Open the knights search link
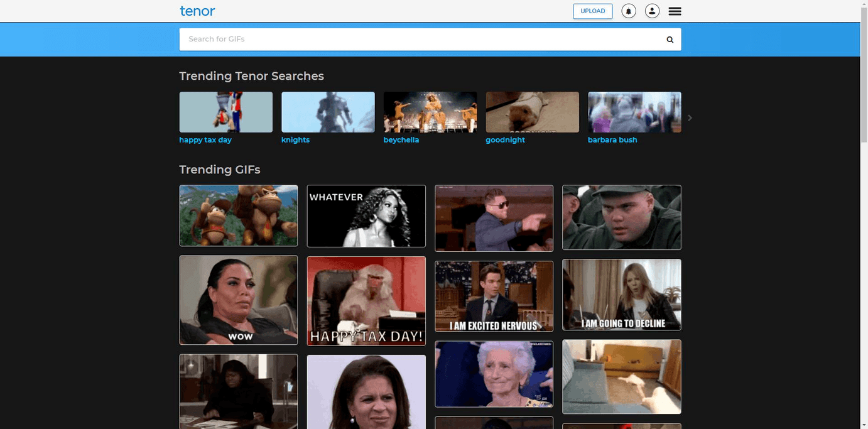 pyautogui.click(x=295, y=140)
